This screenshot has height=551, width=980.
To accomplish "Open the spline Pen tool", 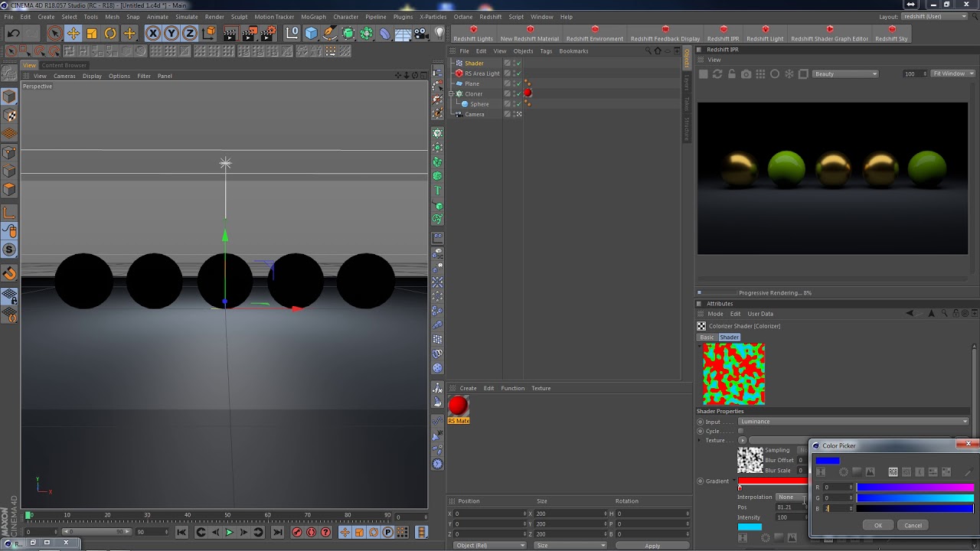I will coord(329,33).
